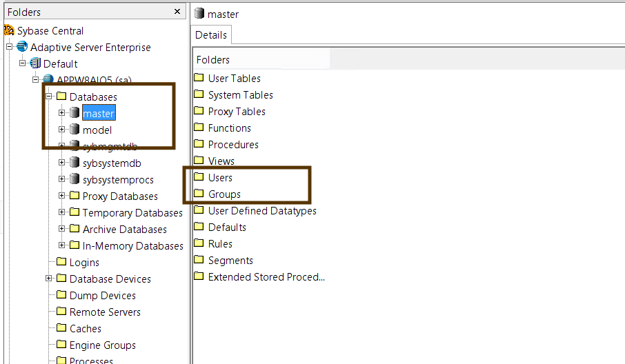
Task: Expand the Proxy Databases folder
Action: click(x=62, y=195)
